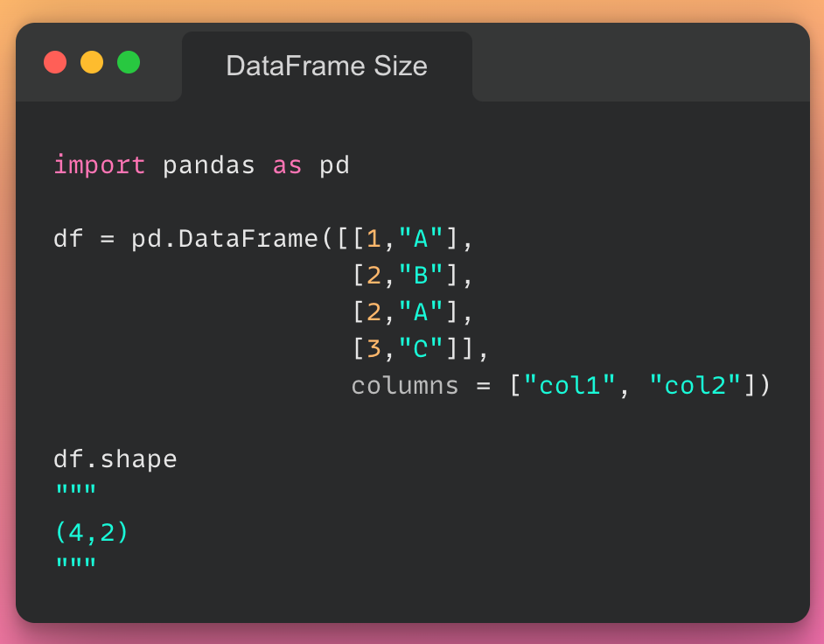The height and width of the screenshot is (644, 824).
Task: Click the pink 'as' keyword
Action: 288,166
